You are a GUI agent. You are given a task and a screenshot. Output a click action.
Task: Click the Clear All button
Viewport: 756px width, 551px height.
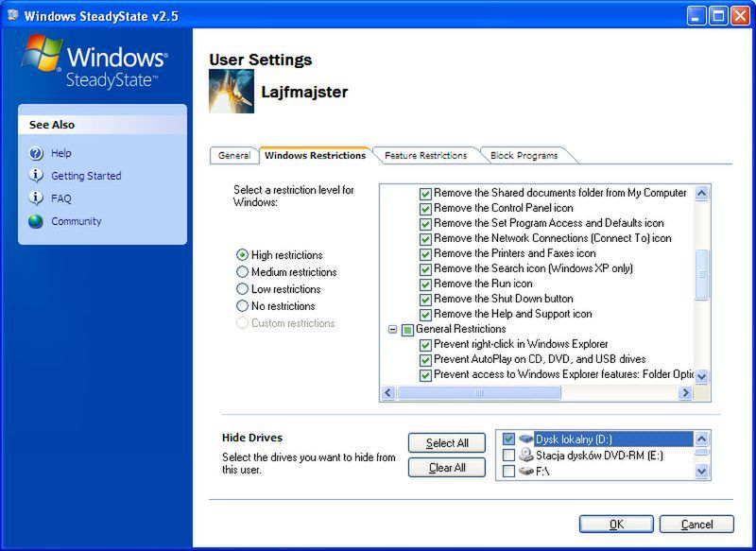coord(446,468)
